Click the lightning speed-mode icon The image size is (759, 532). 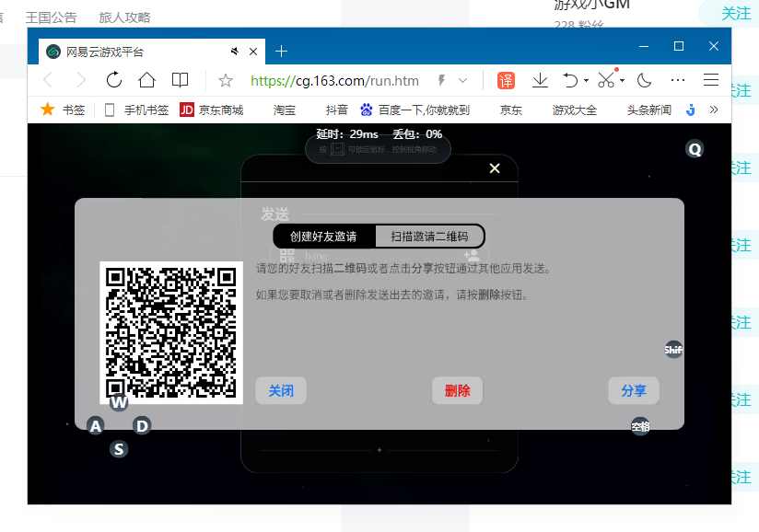pyautogui.click(x=441, y=80)
